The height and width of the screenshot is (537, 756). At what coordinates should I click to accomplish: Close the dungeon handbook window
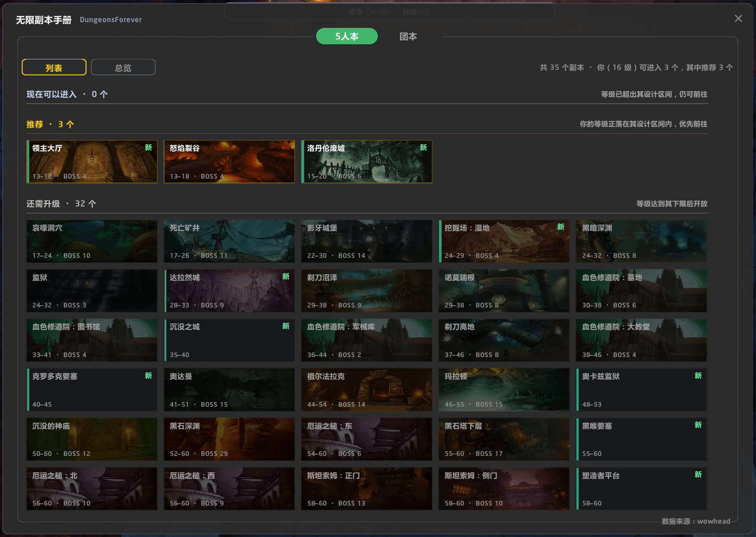[x=738, y=19]
